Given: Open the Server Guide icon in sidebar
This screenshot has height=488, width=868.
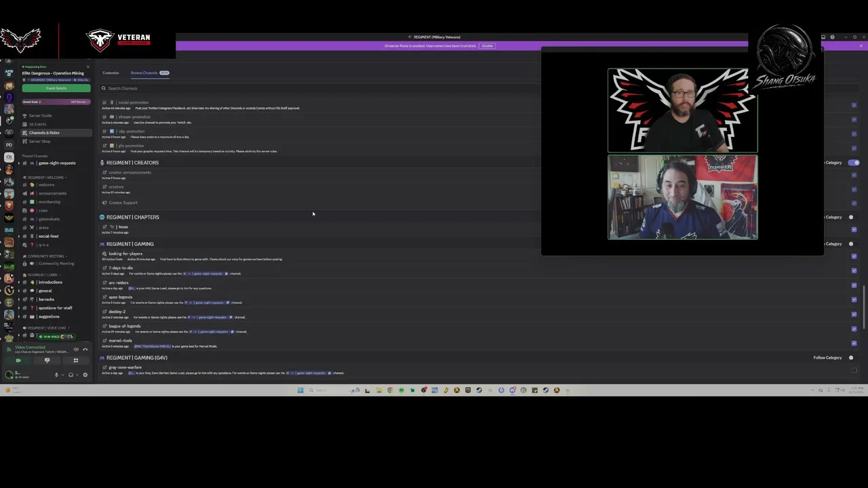Looking at the screenshot, I should pos(25,116).
